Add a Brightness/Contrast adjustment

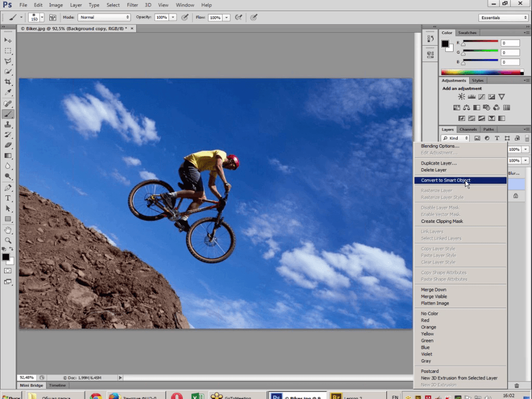[461, 97]
